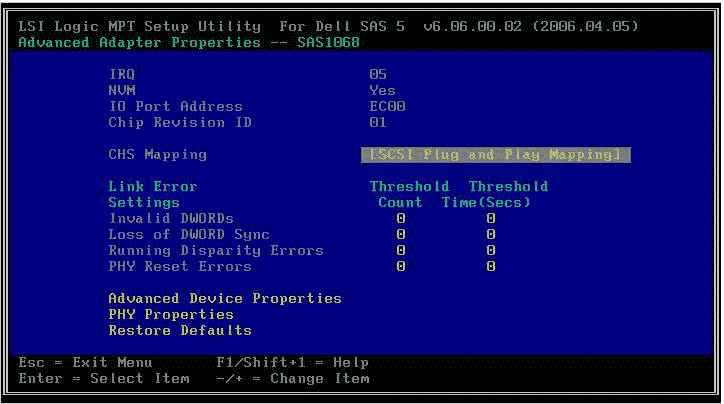The height and width of the screenshot is (404, 724).
Task: Click the Threshold Time(Secs) column header
Action: pyautogui.click(x=495, y=194)
